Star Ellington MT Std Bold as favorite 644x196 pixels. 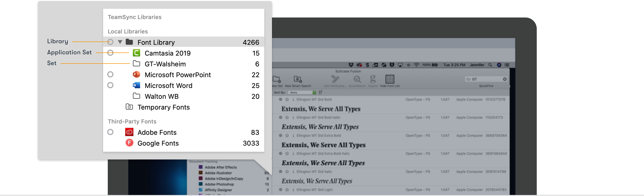click(x=287, y=100)
